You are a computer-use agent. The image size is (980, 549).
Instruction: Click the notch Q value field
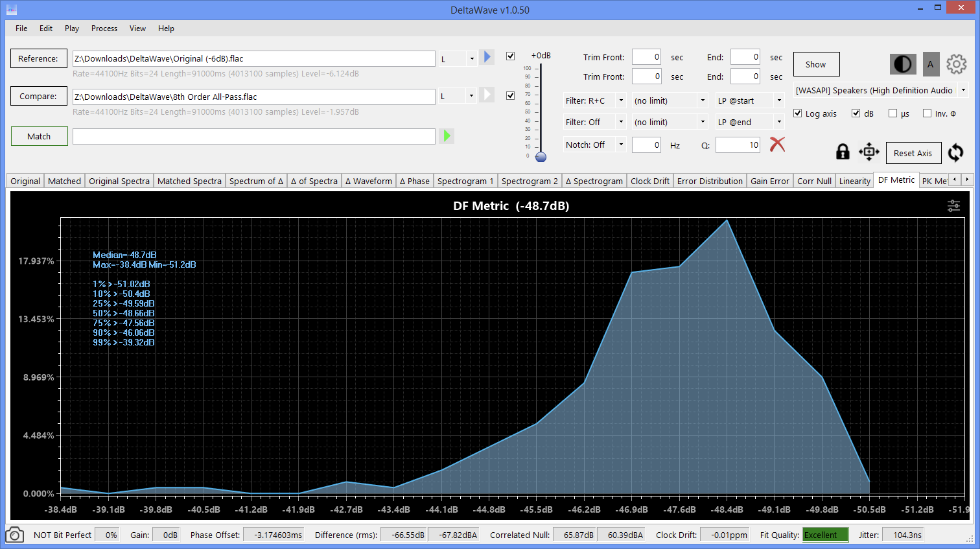click(x=738, y=145)
